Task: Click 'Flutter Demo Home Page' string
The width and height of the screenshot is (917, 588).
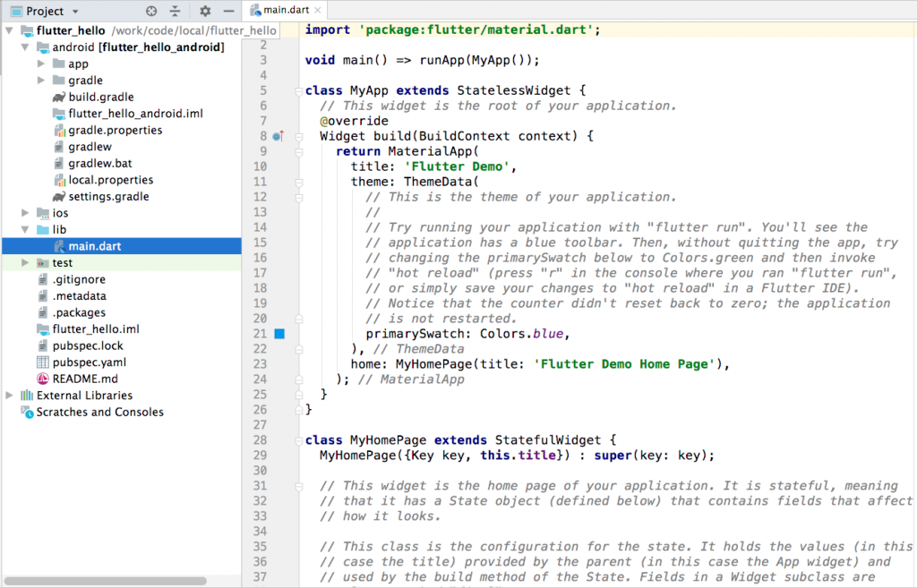Action: tap(624, 364)
